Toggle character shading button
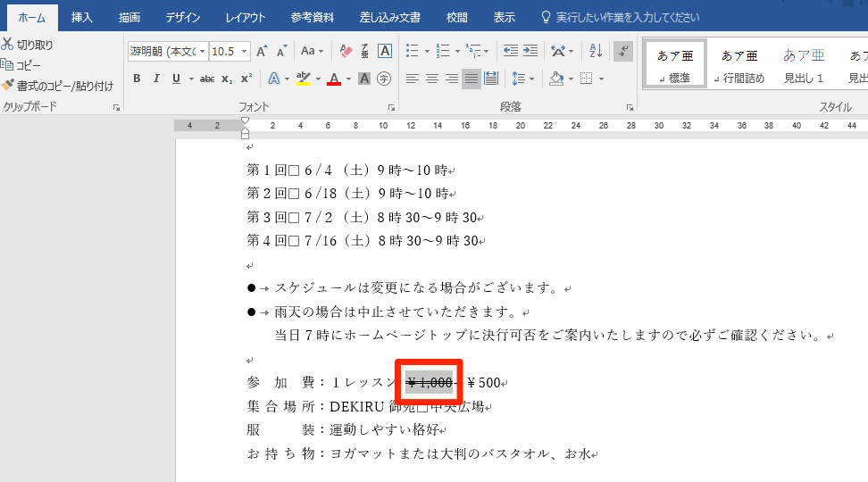868x482 pixels. point(363,79)
